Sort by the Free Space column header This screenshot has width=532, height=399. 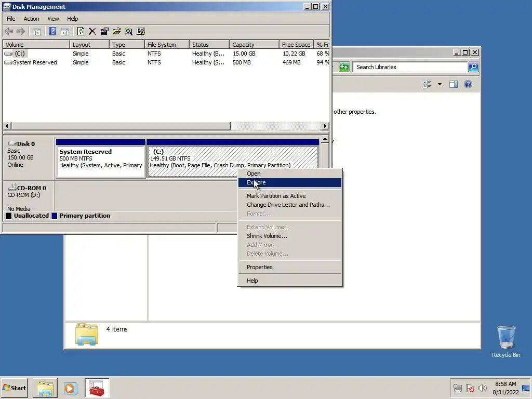[x=296, y=45]
